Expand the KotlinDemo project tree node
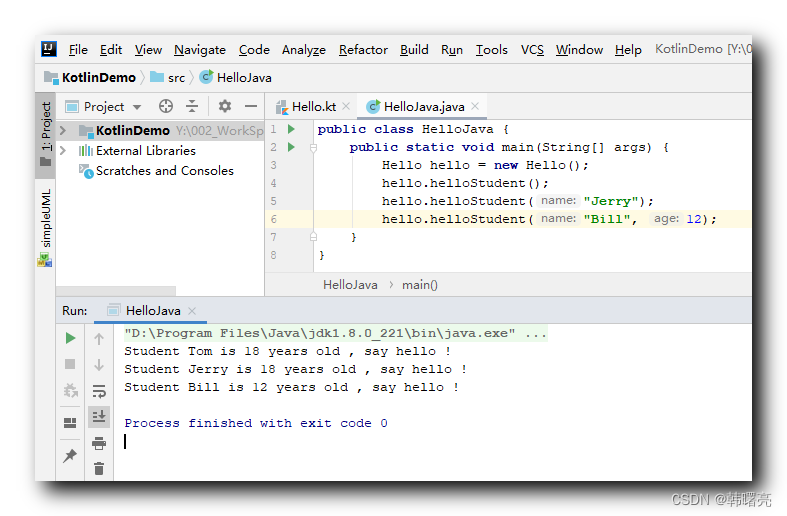Screen dimensions: 787x516 [x=63, y=131]
